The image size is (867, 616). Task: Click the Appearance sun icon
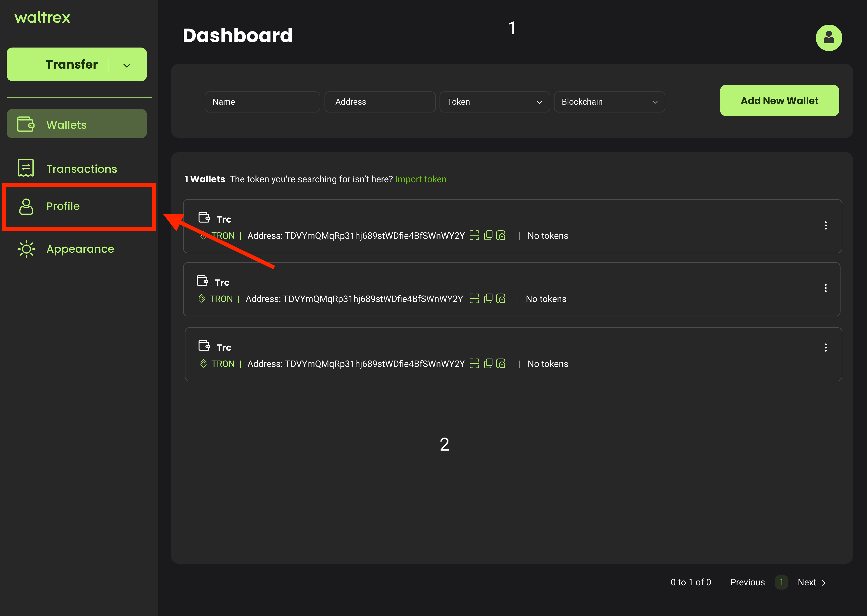(26, 249)
